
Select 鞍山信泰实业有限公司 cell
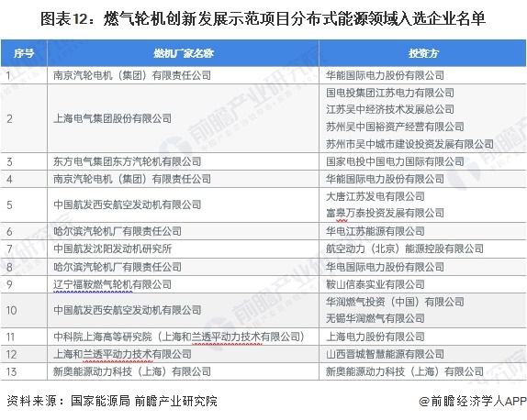pos(423,284)
